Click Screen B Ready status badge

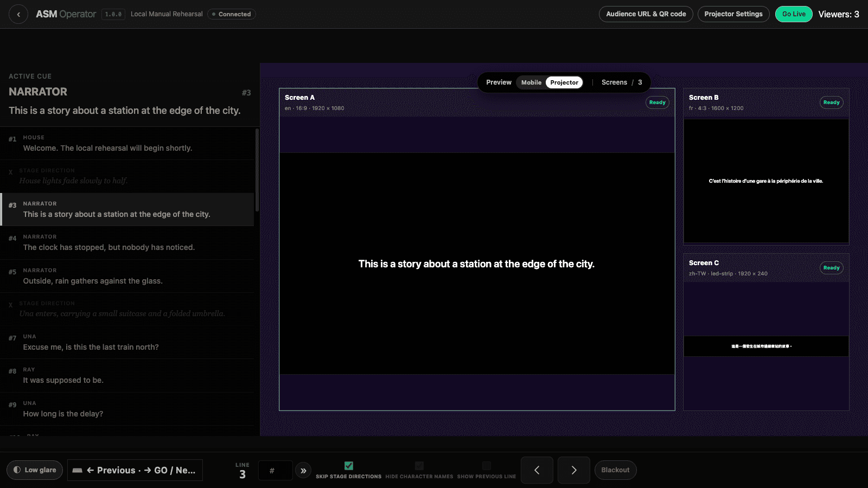[832, 102]
